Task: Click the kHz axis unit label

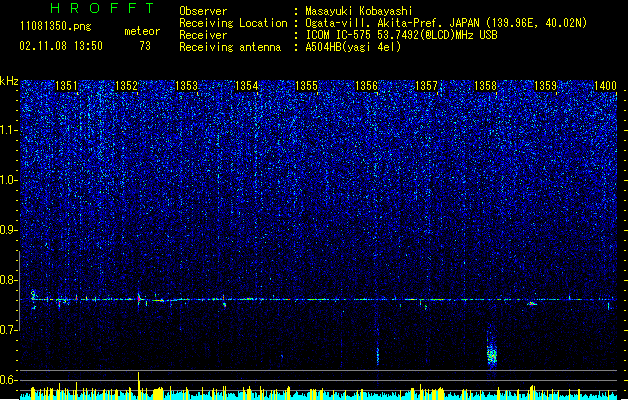Action: click(9, 81)
